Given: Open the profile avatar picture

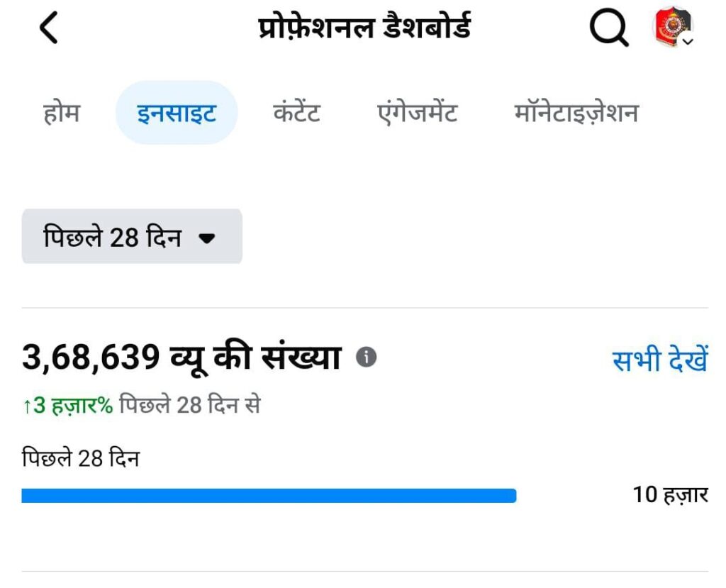Looking at the screenshot, I should point(670,27).
